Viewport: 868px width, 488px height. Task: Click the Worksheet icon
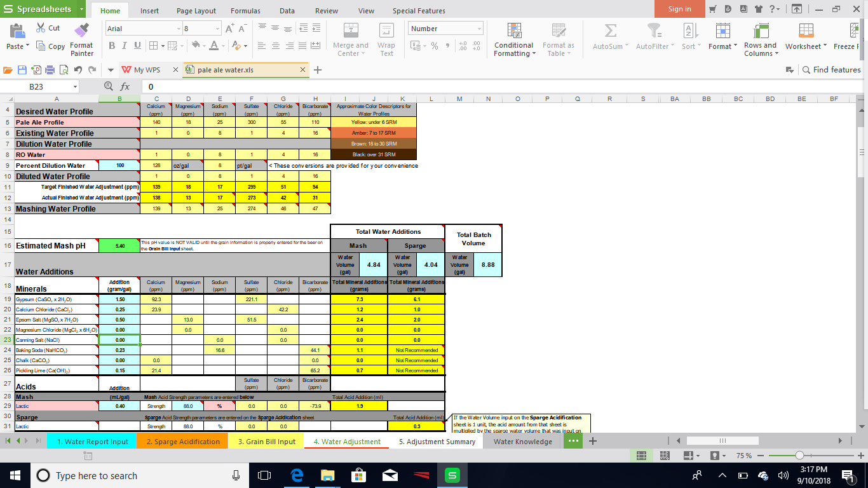coord(806,30)
